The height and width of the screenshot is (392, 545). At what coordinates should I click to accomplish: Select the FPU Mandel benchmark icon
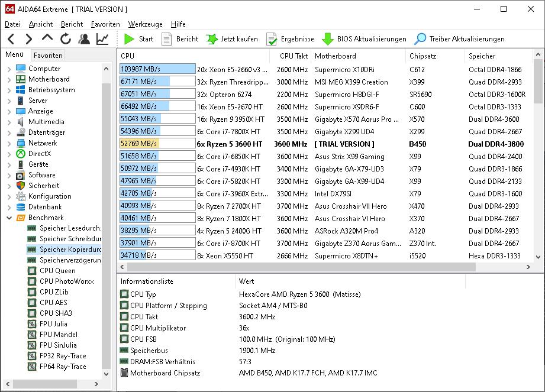(x=32, y=335)
